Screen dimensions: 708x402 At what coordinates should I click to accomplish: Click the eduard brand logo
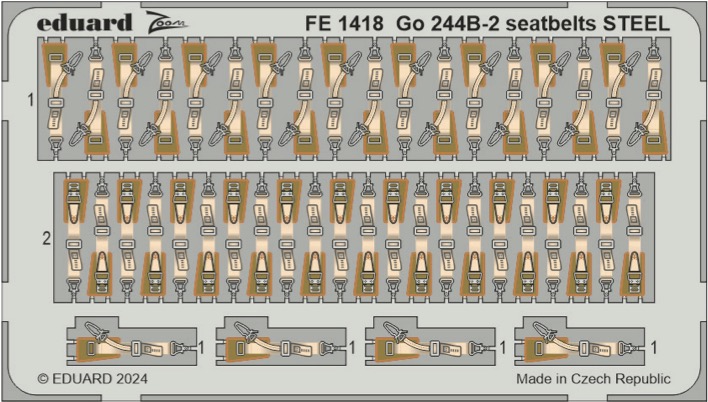coord(84,23)
